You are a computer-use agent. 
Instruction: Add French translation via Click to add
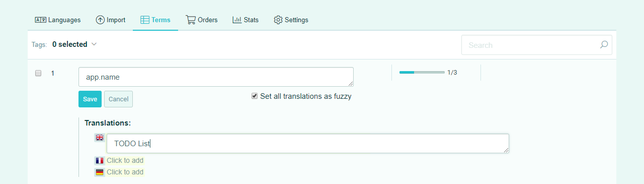coord(125,161)
